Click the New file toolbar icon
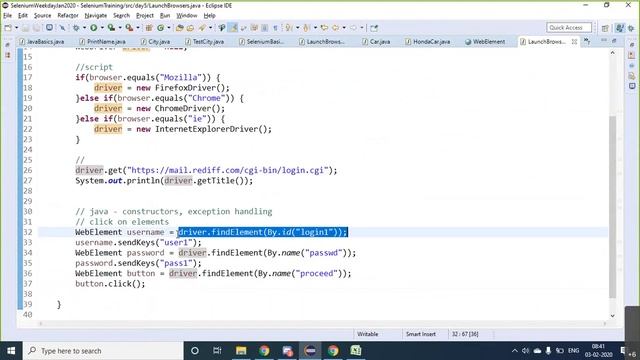This screenshot has width=640, height=360. 8,28
